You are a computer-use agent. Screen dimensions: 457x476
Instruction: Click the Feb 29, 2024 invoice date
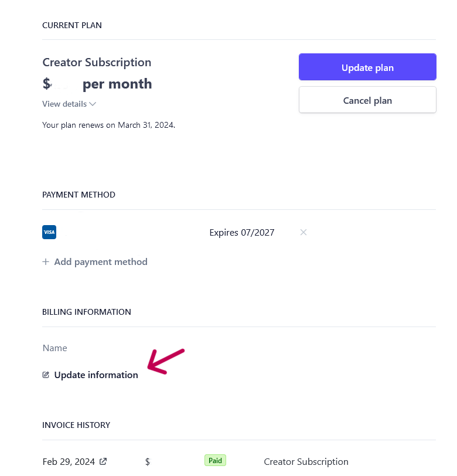coord(69,462)
